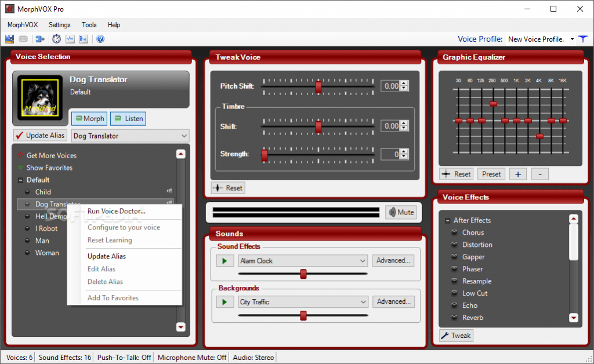Open the Help toolbar icon
Image resolution: width=594 pixels, height=364 pixels.
(101, 39)
